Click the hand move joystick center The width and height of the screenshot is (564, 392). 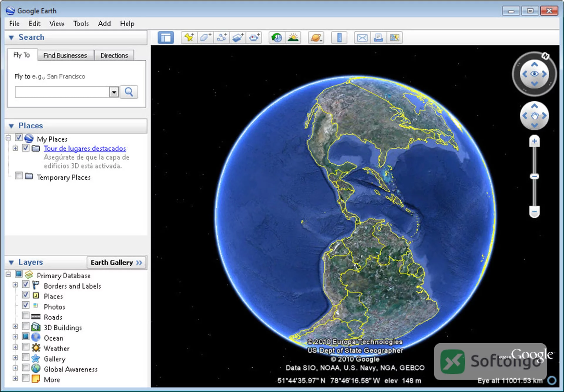(534, 116)
